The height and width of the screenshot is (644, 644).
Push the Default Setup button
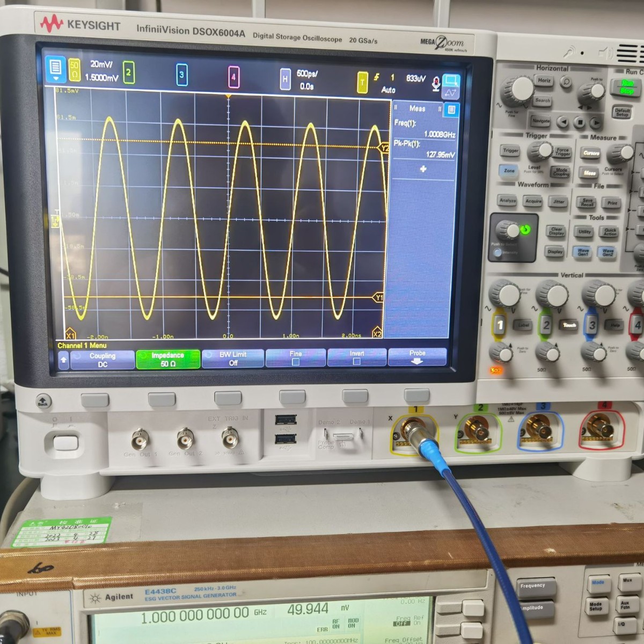click(x=623, y=112)
